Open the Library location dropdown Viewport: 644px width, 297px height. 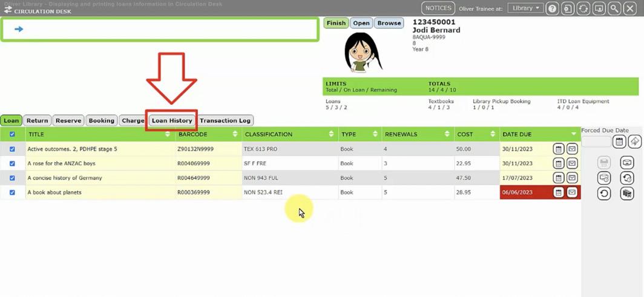pos(525,8)
